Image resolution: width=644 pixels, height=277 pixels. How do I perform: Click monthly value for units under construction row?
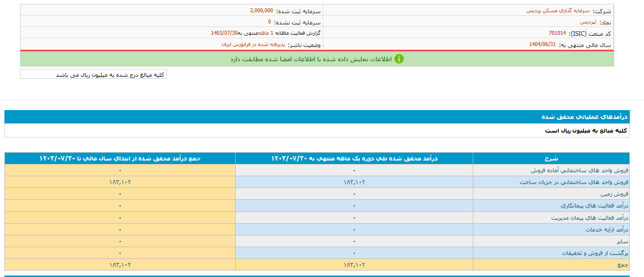pos(354,182)
